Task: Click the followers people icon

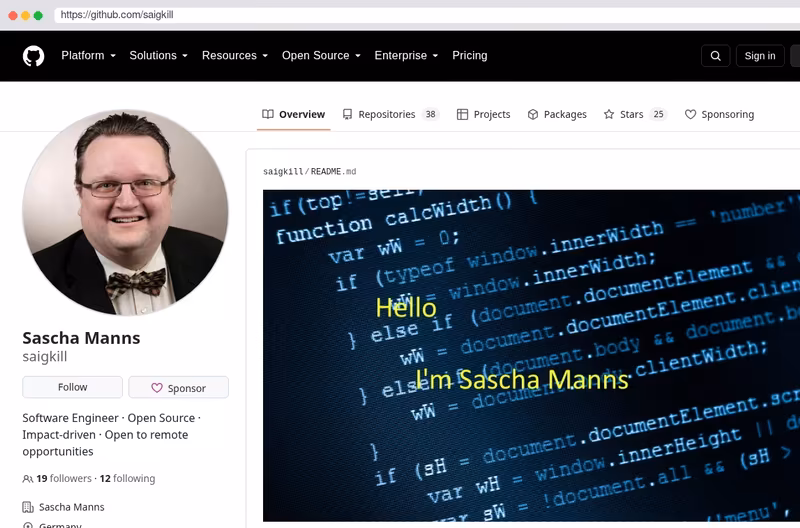Action: (28, 479)
